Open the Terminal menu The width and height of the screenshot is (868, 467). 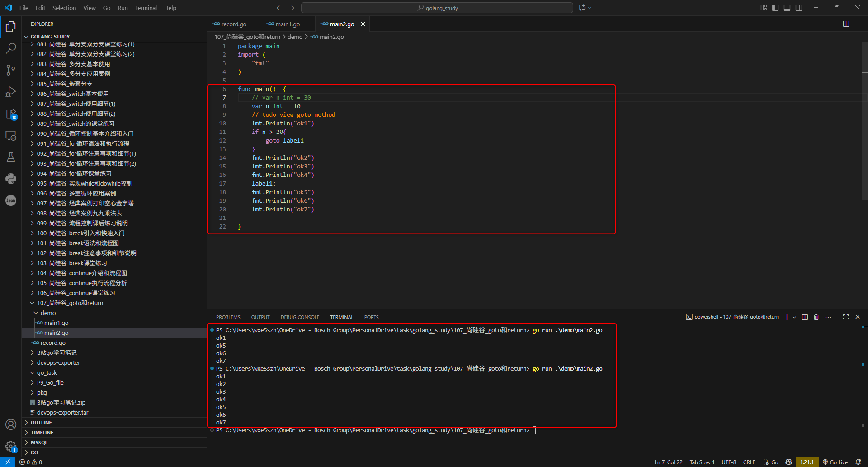coord(146,8)
